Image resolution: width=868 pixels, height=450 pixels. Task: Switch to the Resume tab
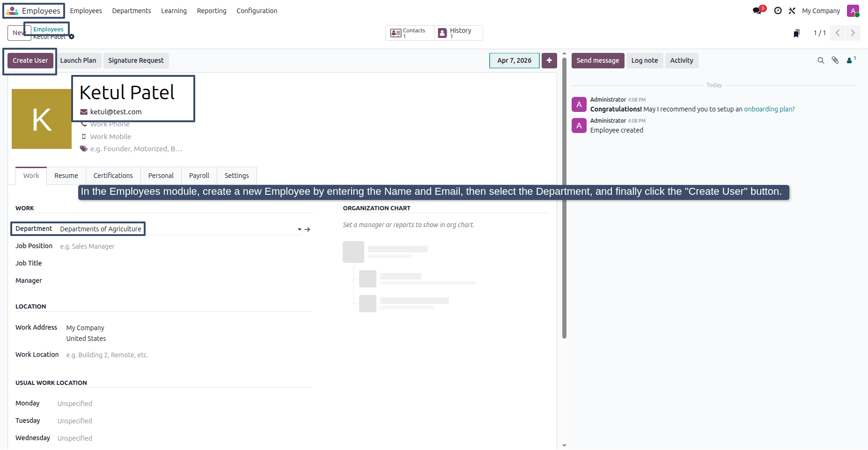(66, 176)
